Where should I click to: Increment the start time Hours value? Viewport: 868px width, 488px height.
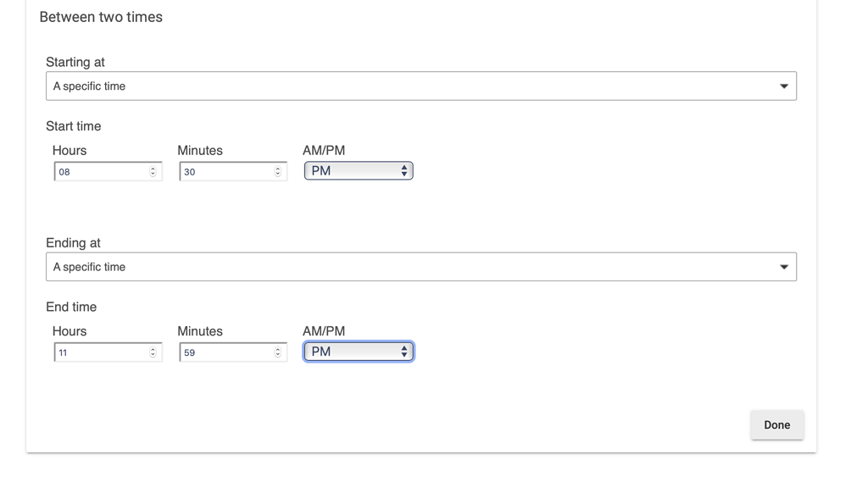pos(154,168)
